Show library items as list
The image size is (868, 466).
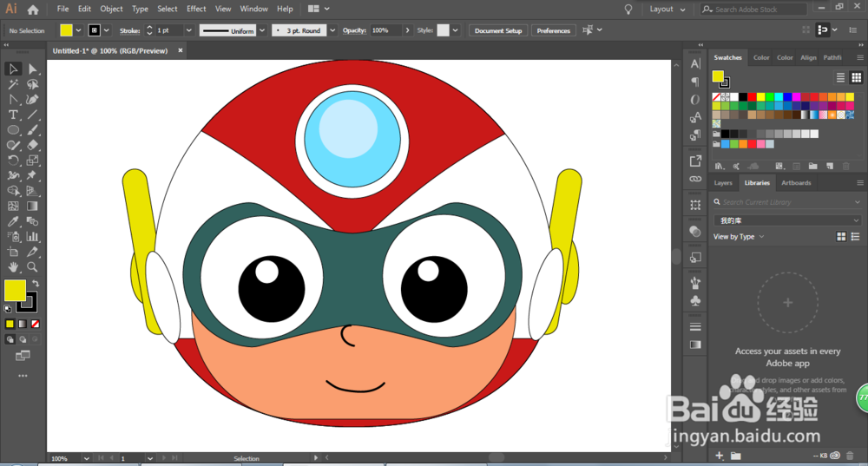coord(855,236)
